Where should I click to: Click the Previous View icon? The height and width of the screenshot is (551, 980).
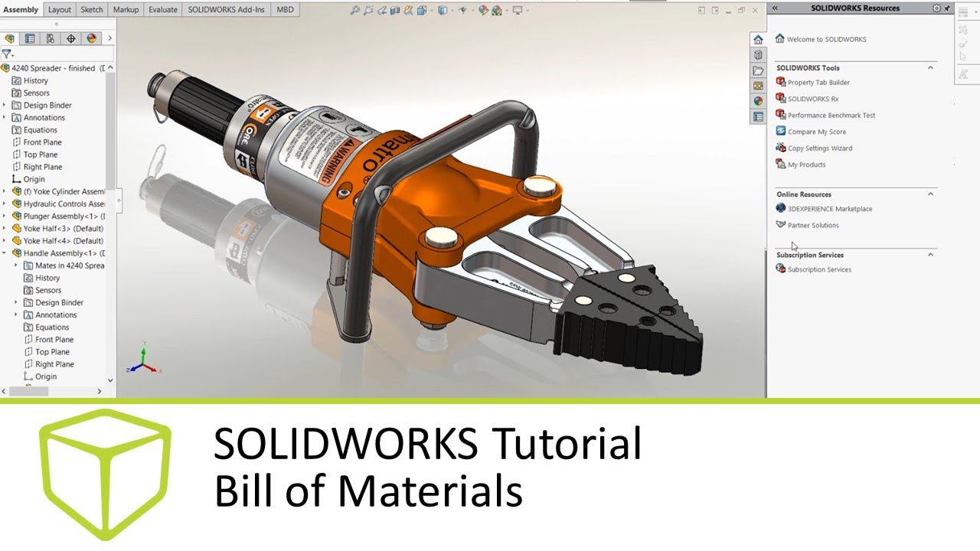pyautogui.click(x=381, y=10)
